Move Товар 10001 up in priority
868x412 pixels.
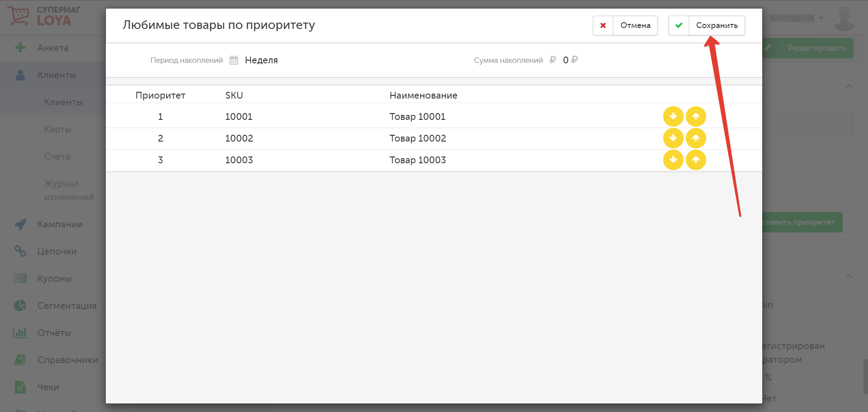(696, 117)
